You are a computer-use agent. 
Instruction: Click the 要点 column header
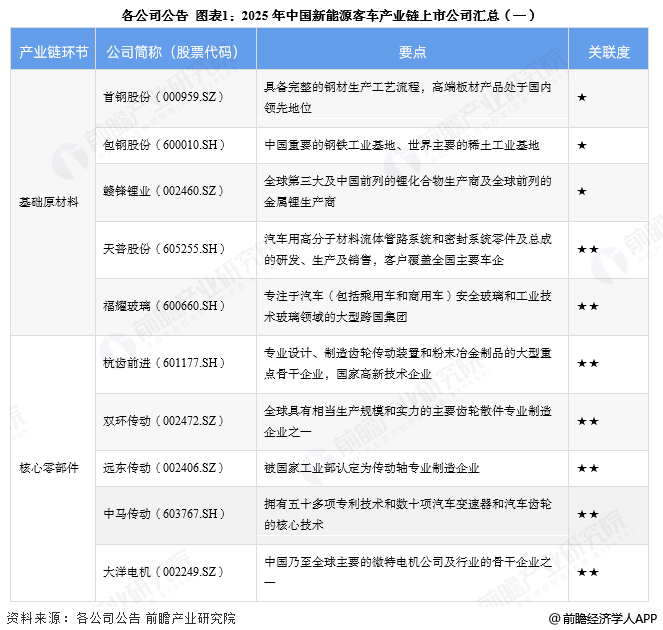click(412, 52)
